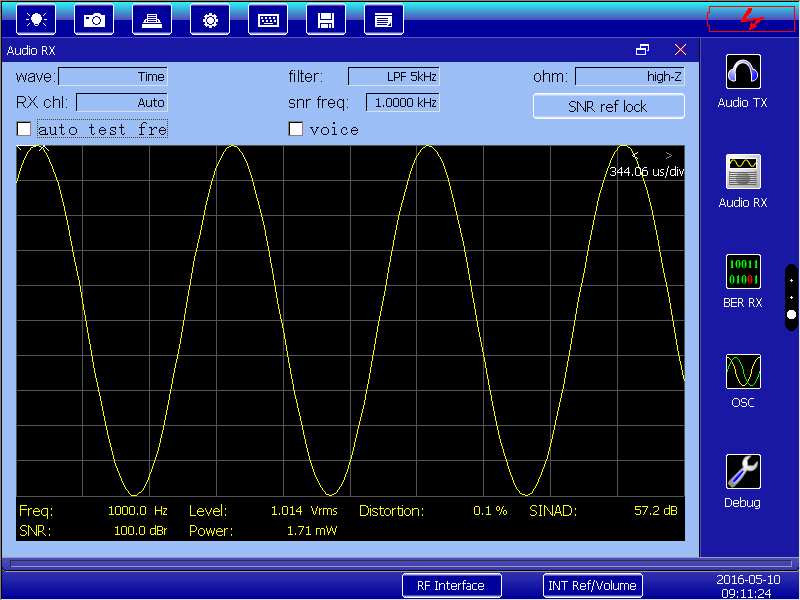800x600 pixels.
Task: Click the bottom horizontal progress bar
Action: tap(401, 564)
